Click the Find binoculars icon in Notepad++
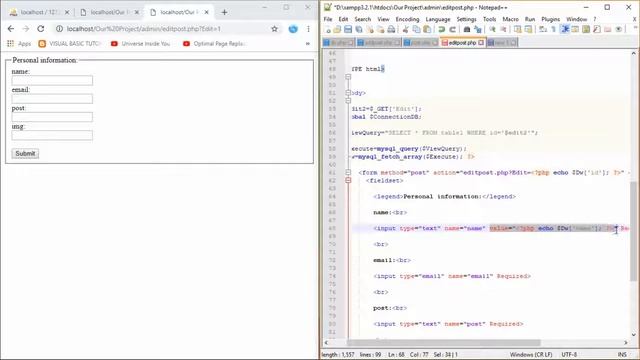 [x=467, y=29]
